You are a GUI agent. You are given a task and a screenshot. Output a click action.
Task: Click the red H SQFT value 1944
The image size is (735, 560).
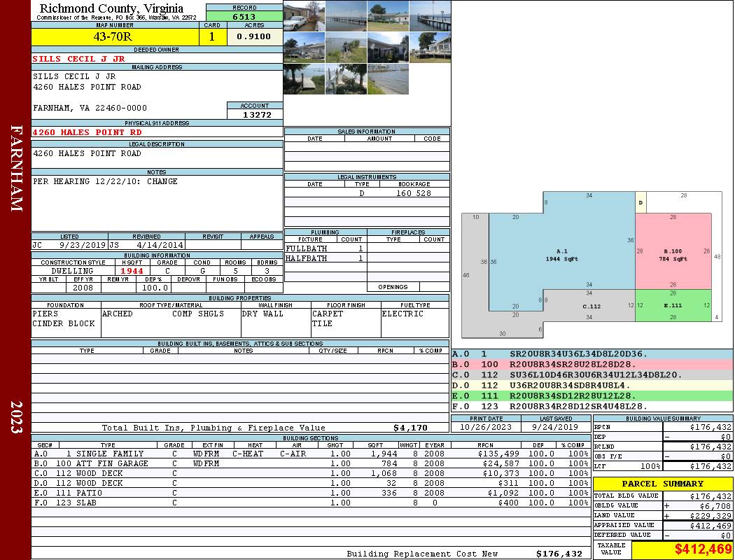[x=132, y=271]
